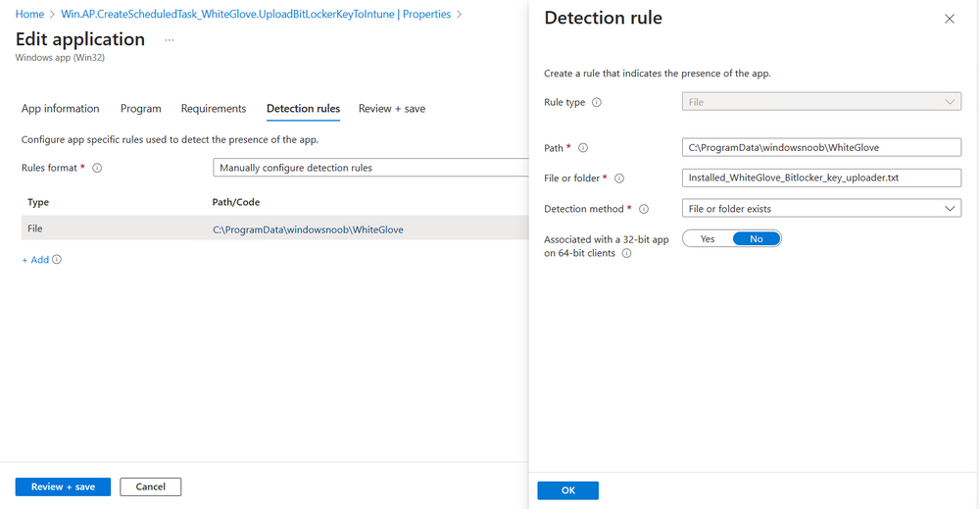This screenshot has width=980, height=509.
Task: Show info icon next to Add
Action: click(57, 260)
